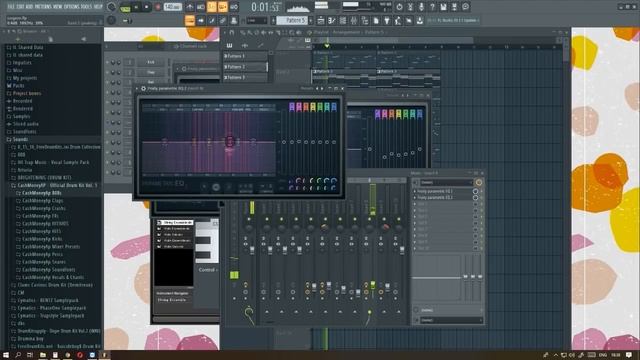Image resolution: width=640 pixels, height=360 pixels.
Task: Click the microphone recording icon
Action: (421, 7)
